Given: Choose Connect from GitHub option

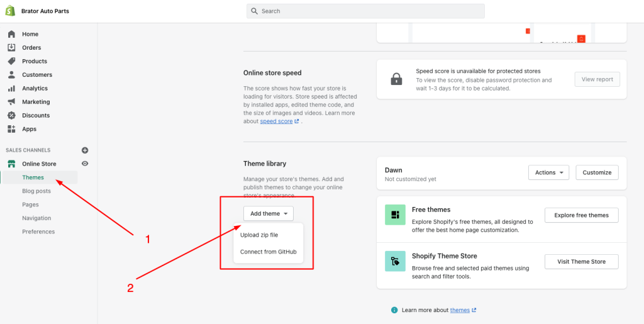Looking at the screenshot, I should 268,252.
